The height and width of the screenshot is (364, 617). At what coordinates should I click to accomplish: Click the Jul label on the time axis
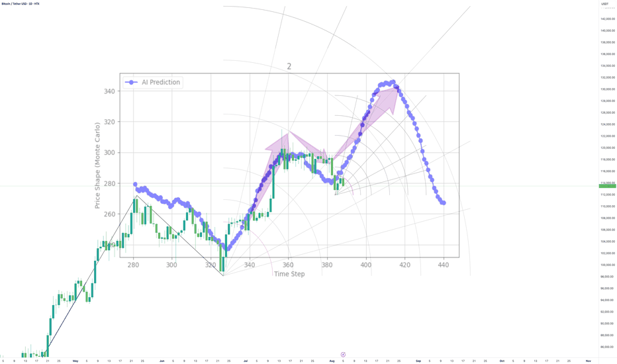(246, 361)
